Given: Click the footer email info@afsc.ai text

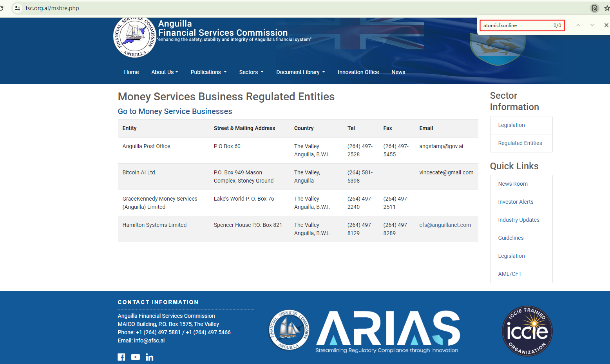Looking at the screenshot, I should point(149,340).
